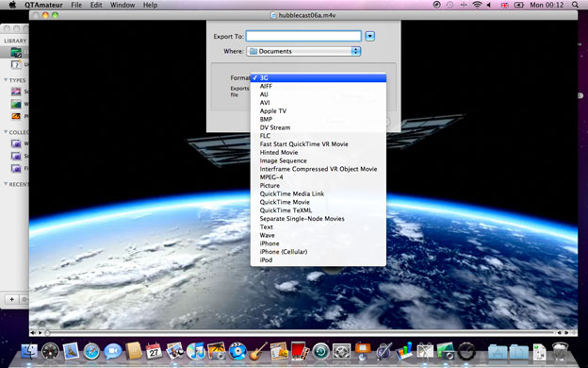Select the Library item icon in background window

click(x=16, y=52)
